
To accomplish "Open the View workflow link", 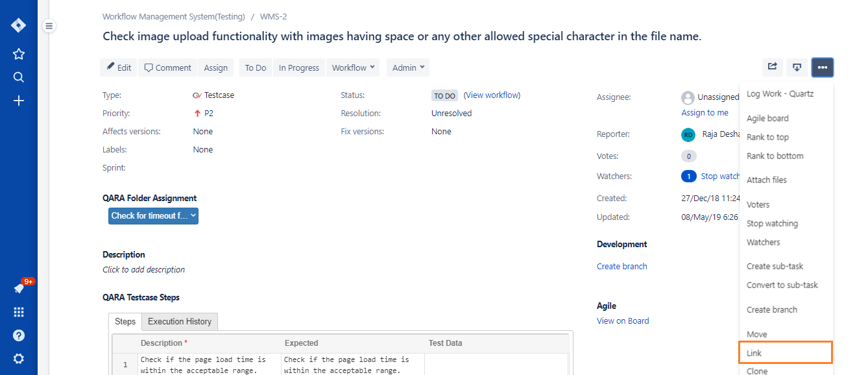I will point(492,95).
